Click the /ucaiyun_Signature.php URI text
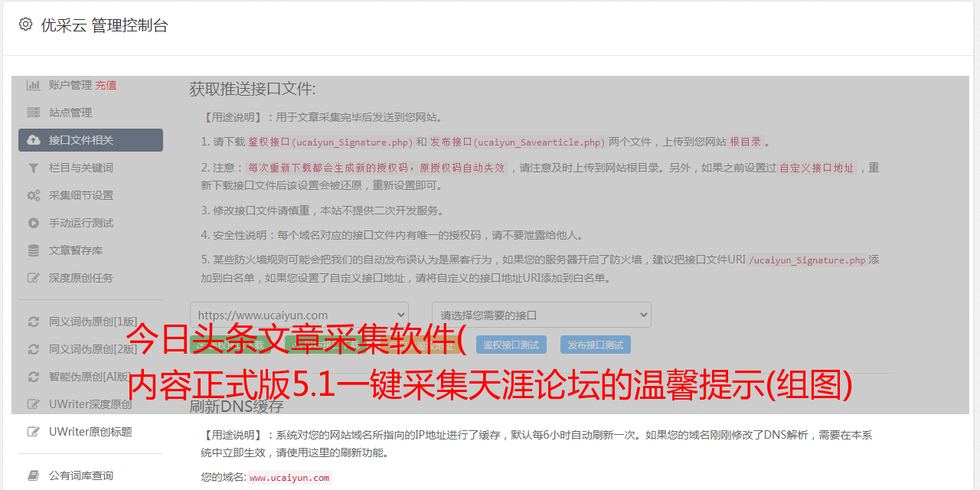Image resolution: width=980 pixels, height=490 pixels. [x=808, y=260]
